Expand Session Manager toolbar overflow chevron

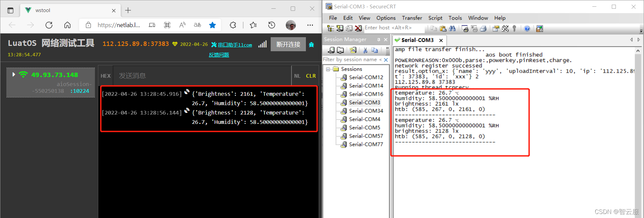pos(387,49)
